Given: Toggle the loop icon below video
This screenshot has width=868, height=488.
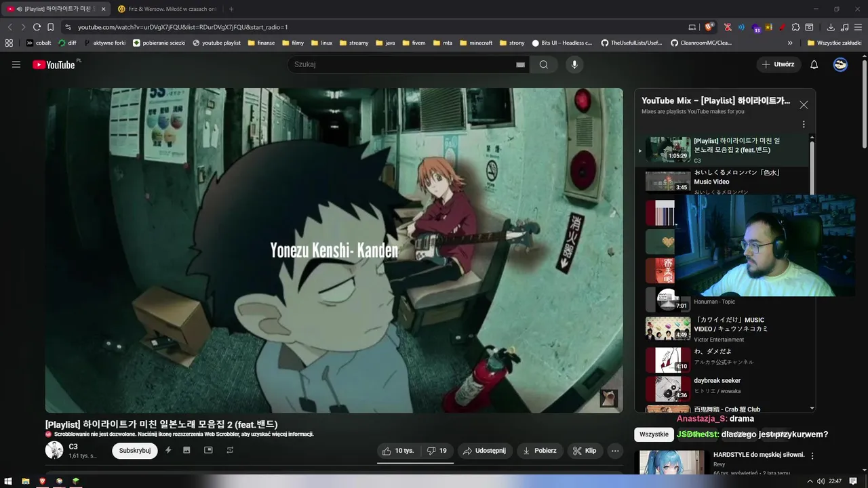Looking at the screenshot, I should click(x=230, y=450).
